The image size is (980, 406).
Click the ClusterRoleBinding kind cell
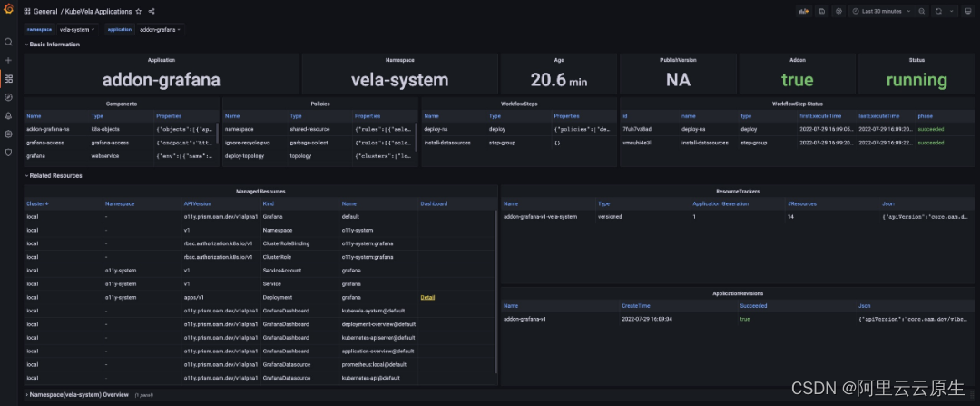286,243
